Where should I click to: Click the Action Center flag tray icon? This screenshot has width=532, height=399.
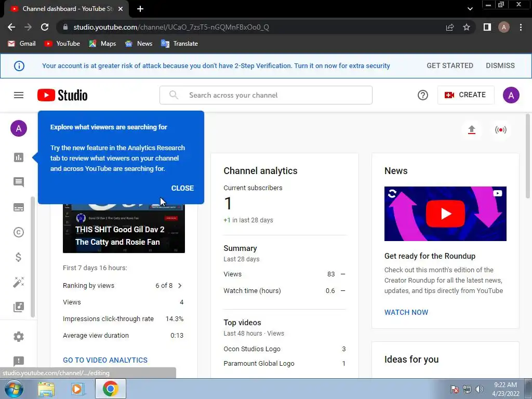pyautogui.click(x=454, y=390)
